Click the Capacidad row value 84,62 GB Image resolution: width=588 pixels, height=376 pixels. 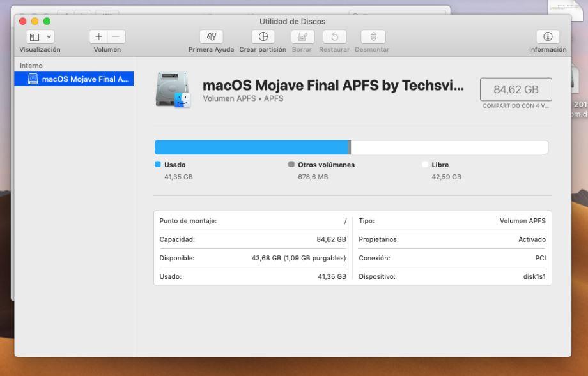coord(332,239)
